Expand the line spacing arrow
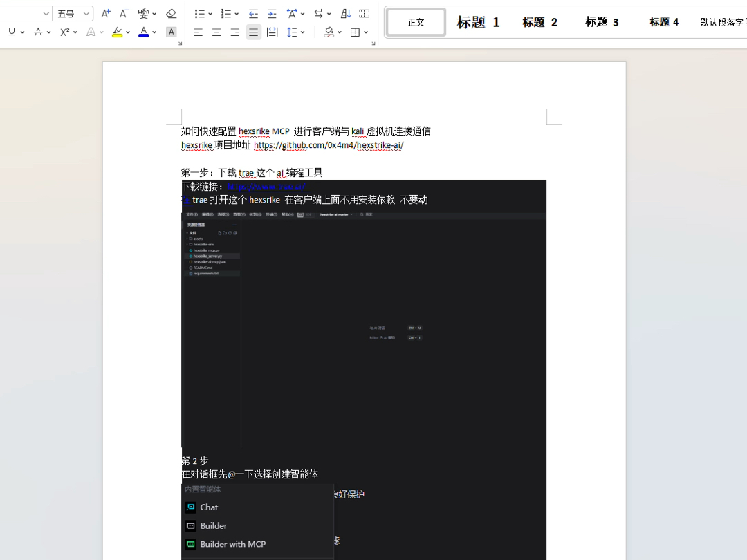Screen dimensions: 747x560 tap(303, 32)
